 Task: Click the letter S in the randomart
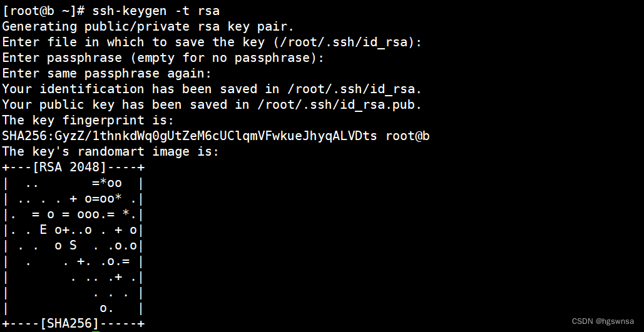point(73,245)
